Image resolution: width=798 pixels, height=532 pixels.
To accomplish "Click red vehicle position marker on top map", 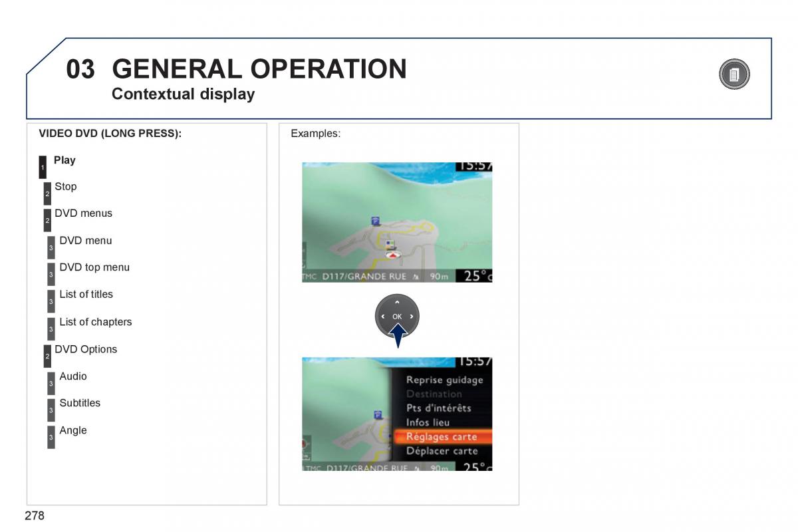I will (393, 255).
